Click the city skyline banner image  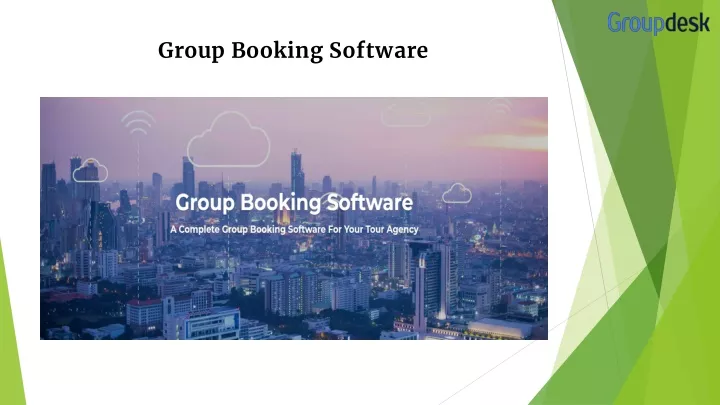pyautogui.click(x=294, y=219)
